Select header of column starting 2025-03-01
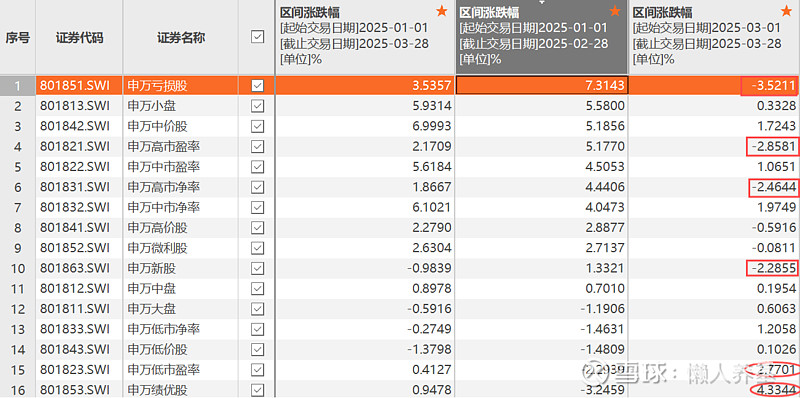The height and width of the screenshot is (398, 800). pos(714,37)
